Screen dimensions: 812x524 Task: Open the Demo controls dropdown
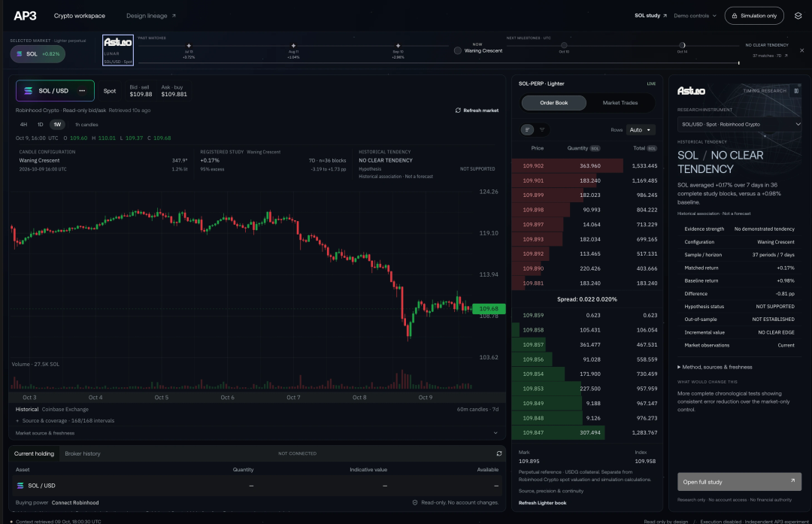(695, 16)
